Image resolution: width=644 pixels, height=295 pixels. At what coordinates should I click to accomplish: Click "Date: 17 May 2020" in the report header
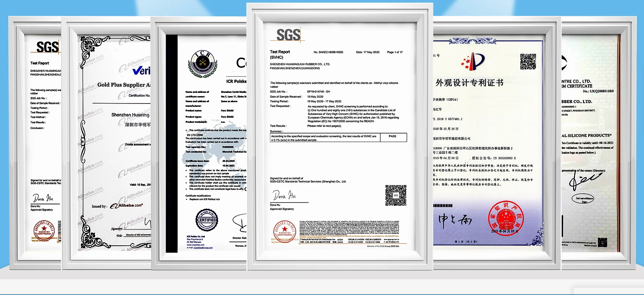(368, 52)
